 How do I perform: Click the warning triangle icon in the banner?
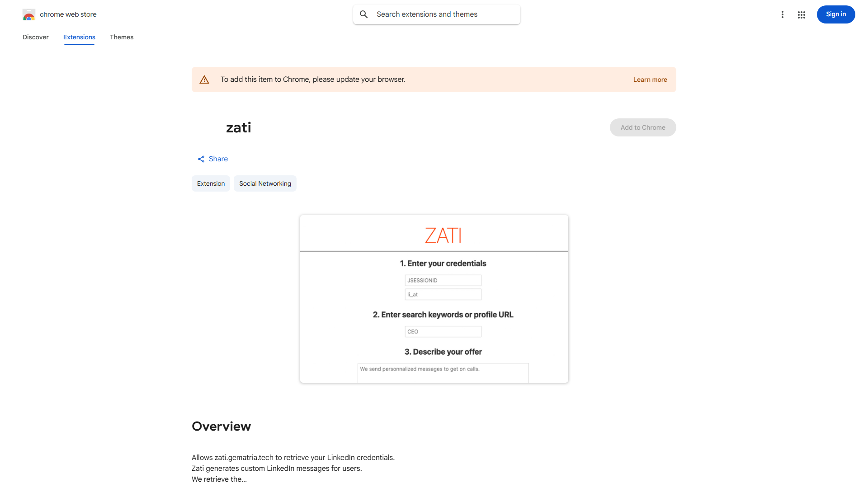pos(204,79)
